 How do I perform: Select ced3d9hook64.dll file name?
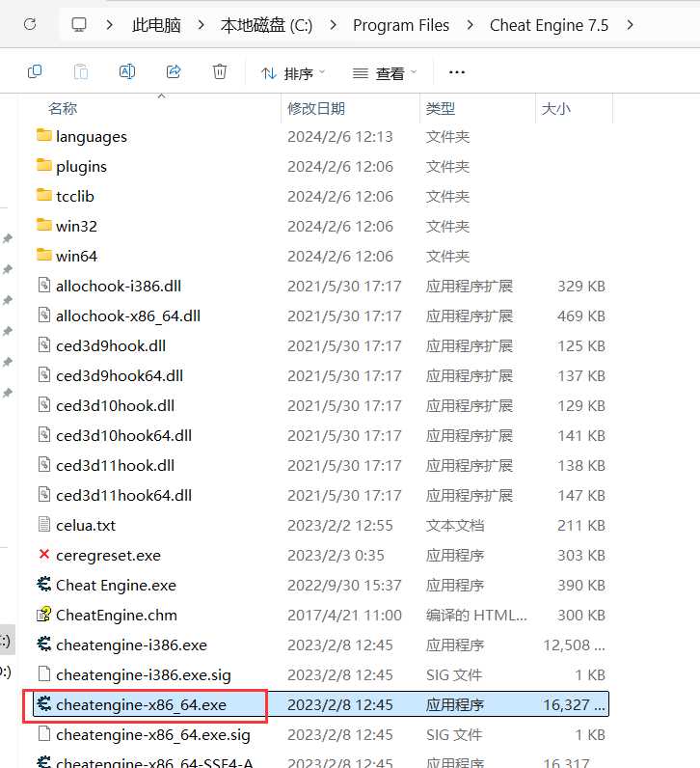coord(120,376)
